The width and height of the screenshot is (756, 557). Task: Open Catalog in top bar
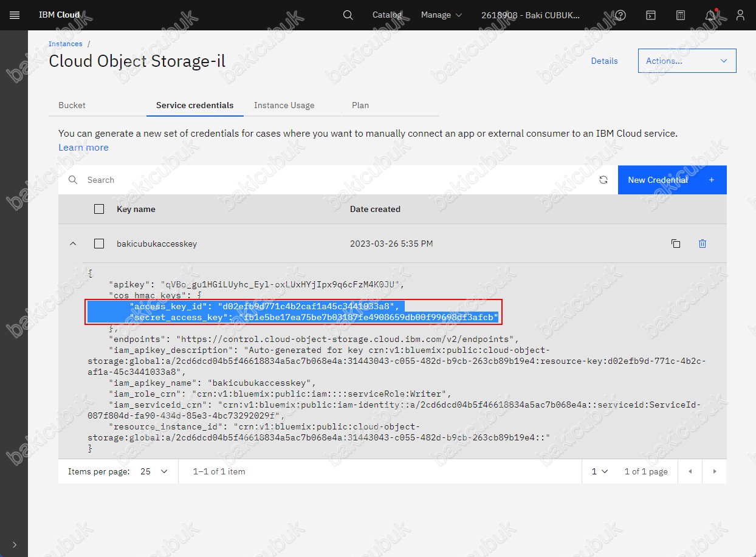click(x=387, y=15)
